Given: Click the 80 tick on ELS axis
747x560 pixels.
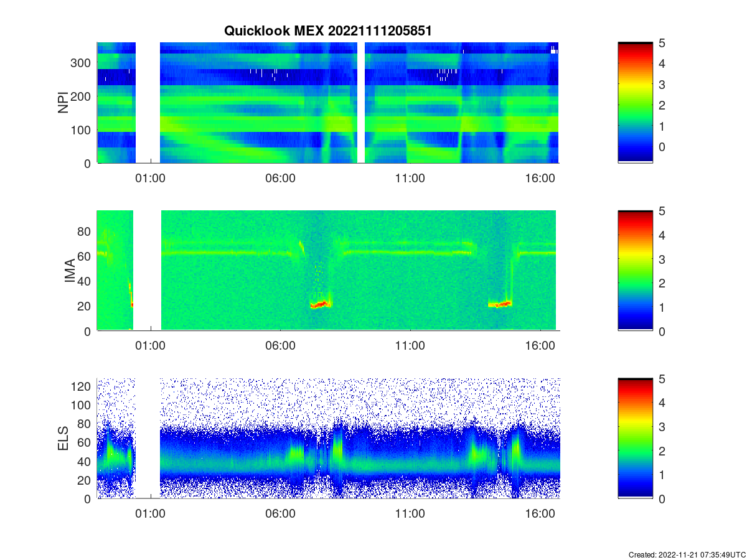Looking at the screenshot, I should point(85,423).
